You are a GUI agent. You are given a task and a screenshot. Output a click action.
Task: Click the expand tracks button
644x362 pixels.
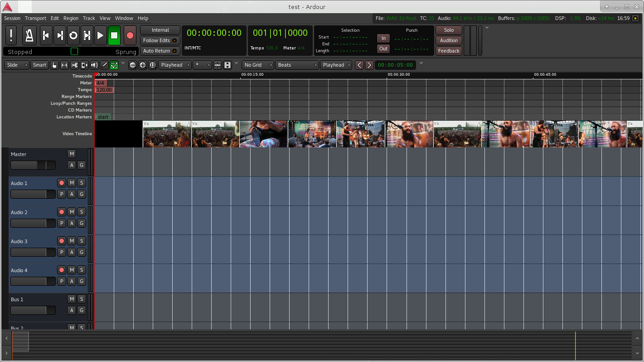[228, 65]
